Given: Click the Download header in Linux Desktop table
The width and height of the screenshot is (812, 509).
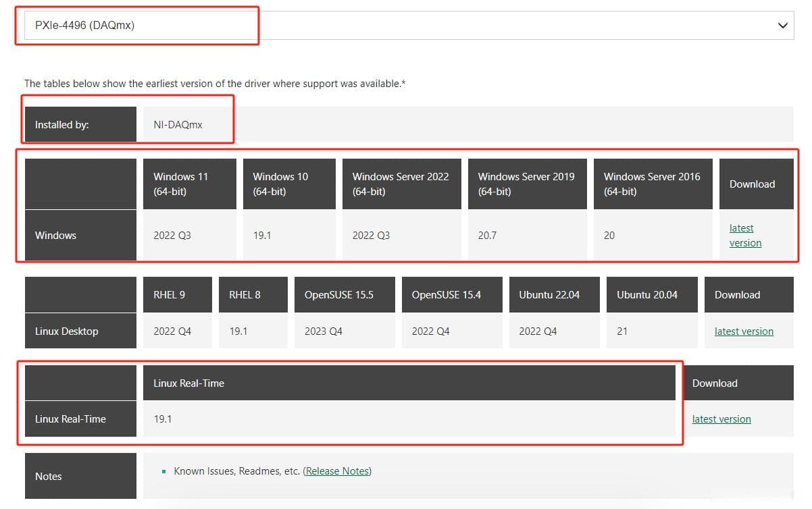Looking at the screenshot, I should [749, 294].
